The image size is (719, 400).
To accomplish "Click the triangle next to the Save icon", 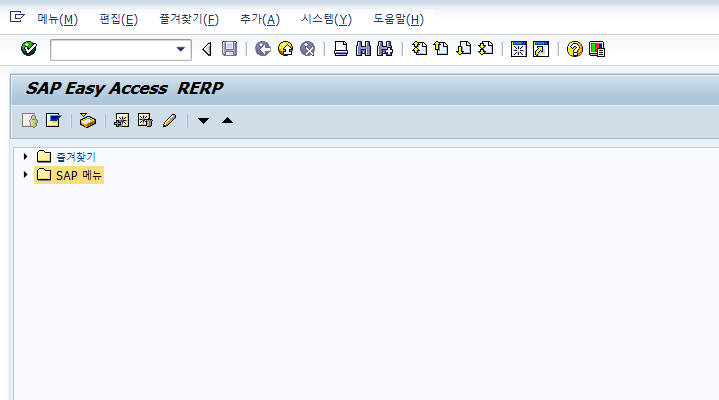I will pyautogui.click(x=207, y=49).
